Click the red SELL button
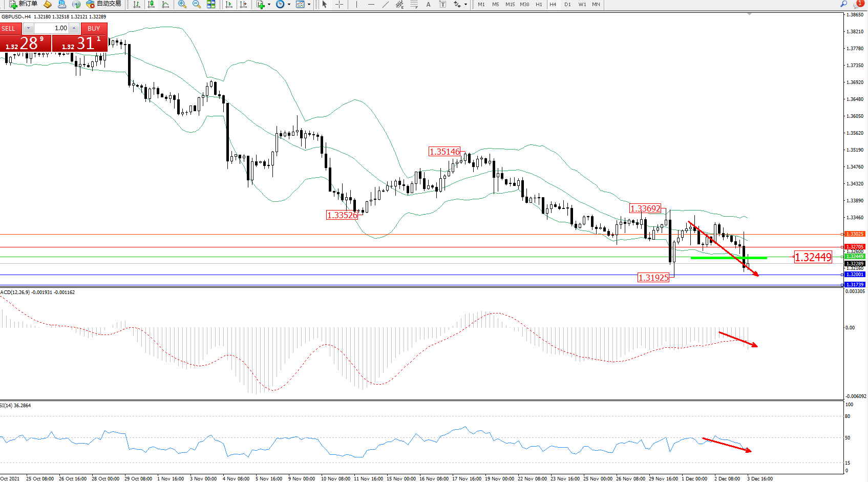 click(x=9, y=28)
